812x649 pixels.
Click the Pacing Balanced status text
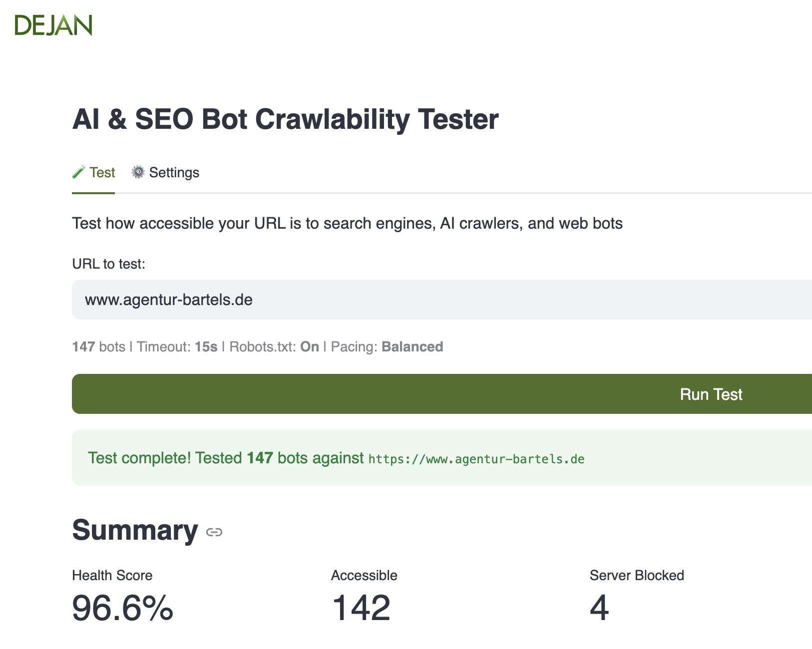(x=387, y=346)
